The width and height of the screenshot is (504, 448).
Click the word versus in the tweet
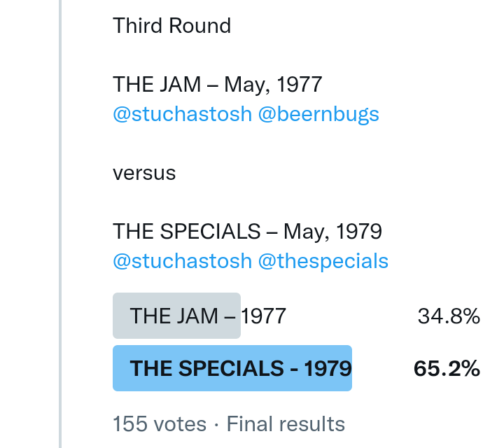pos(144,173)
